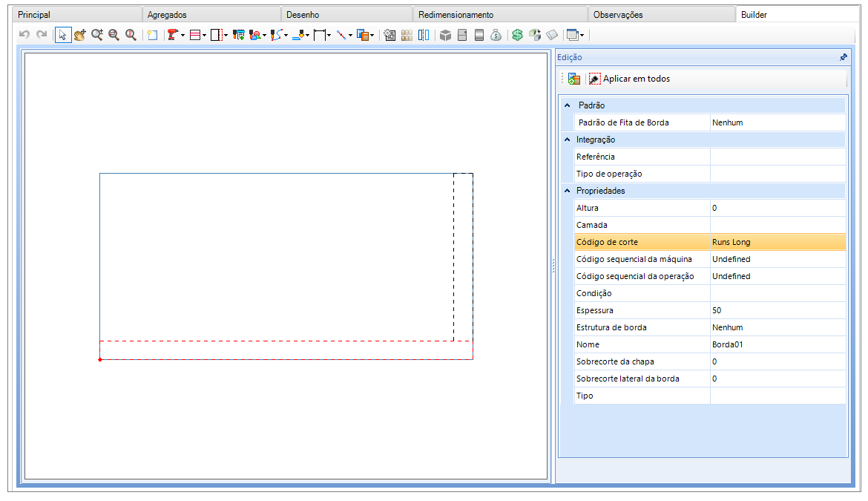This screenshot has width=868, height=501.
Task: Click the red horizontal lines panel icon
Action: [195, 35]
